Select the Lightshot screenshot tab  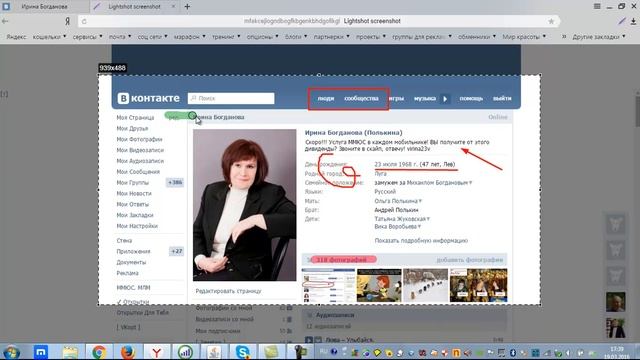(134, 7)
